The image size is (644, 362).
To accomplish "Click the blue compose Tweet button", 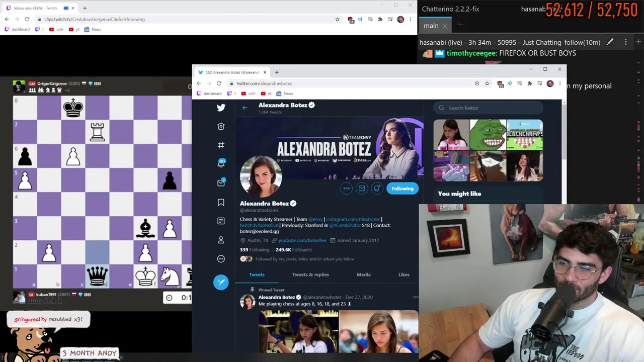I will 221,282.
